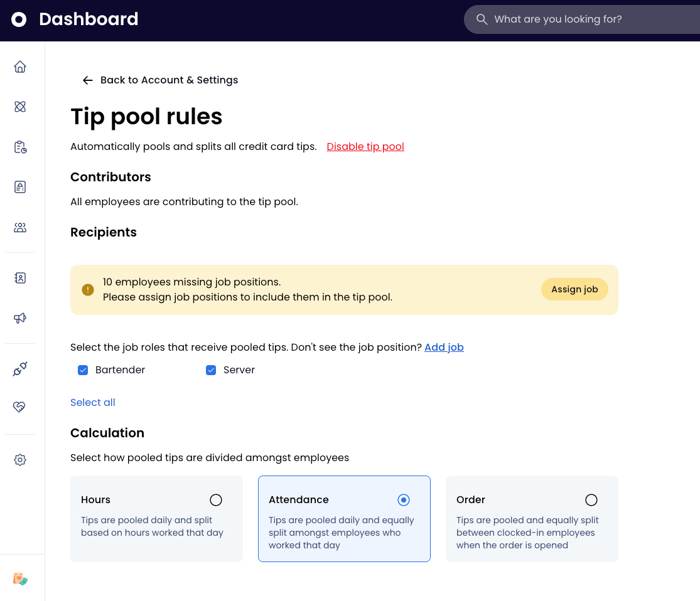Select the Order calculation radio button

pos(591,500)
